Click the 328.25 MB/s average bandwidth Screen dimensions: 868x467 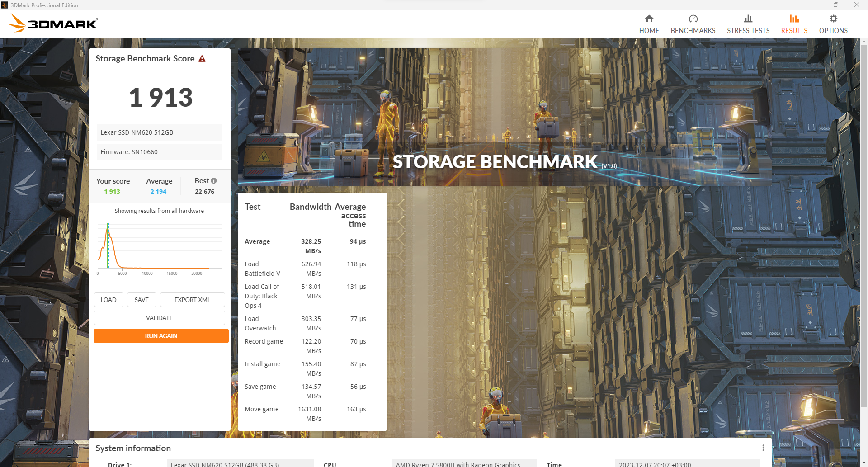pos(311,246)
